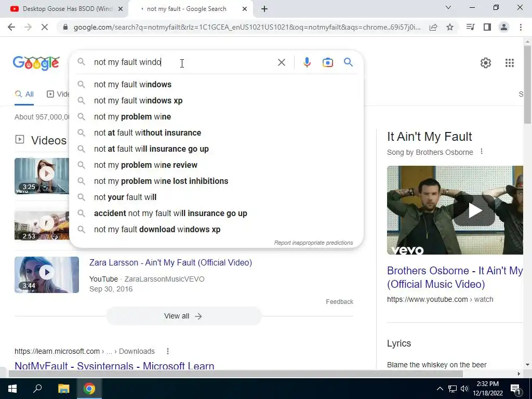Play the Zara Larsson 3:44 video thumbnail
This screenshot has width=532, height=399.
47,275
